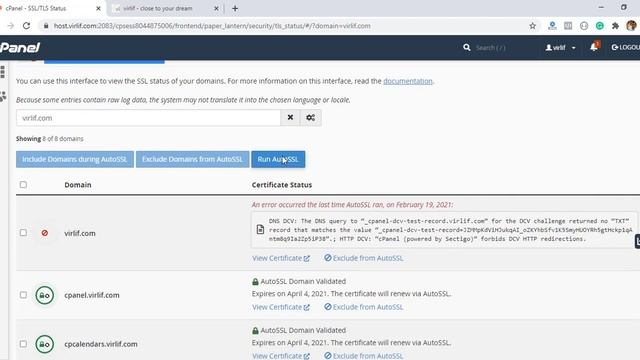Click the green Grammarly extension icon
The height and width of the screenshot is (360, 640).
(600, 26)
